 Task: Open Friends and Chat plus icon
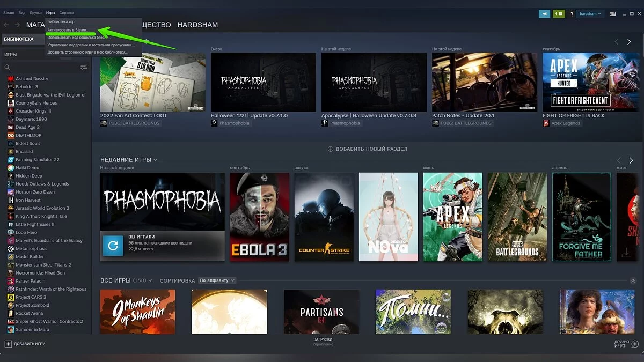pos(635,344)
